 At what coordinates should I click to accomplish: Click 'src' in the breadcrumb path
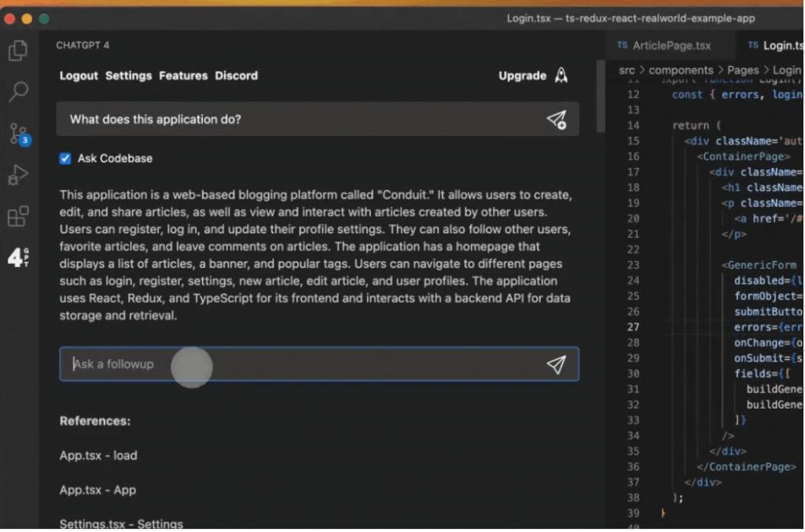pos(627,70)
